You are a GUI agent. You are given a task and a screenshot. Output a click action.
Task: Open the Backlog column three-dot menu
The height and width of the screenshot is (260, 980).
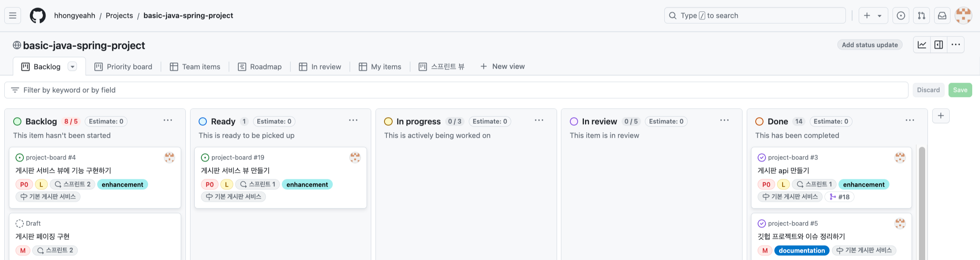pyautogui.click(x=168, y=120)
